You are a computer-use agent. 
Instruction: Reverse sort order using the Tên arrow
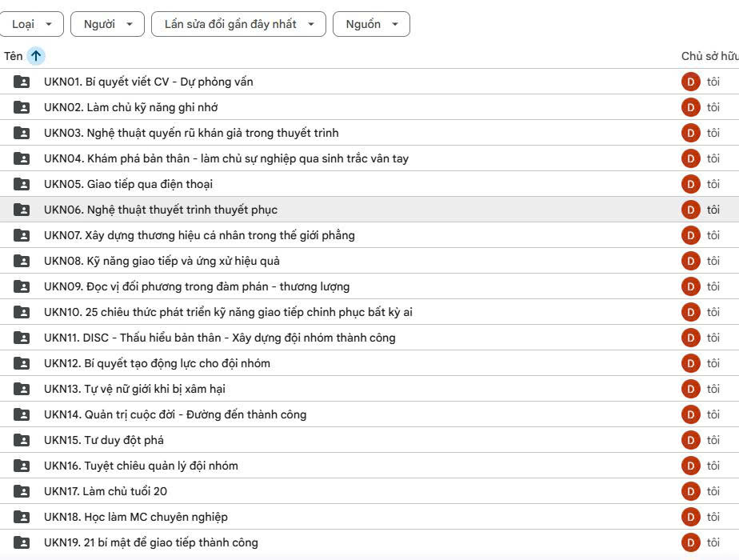point(36,56)
